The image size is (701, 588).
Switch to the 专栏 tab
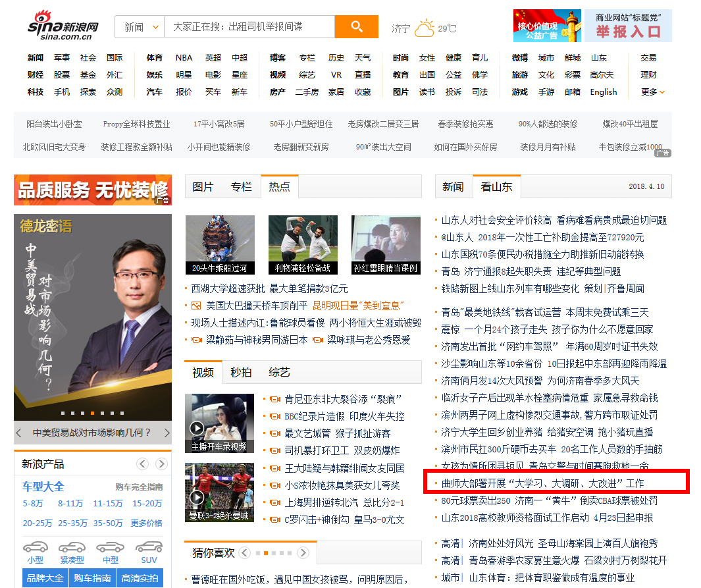pos(241,186)
